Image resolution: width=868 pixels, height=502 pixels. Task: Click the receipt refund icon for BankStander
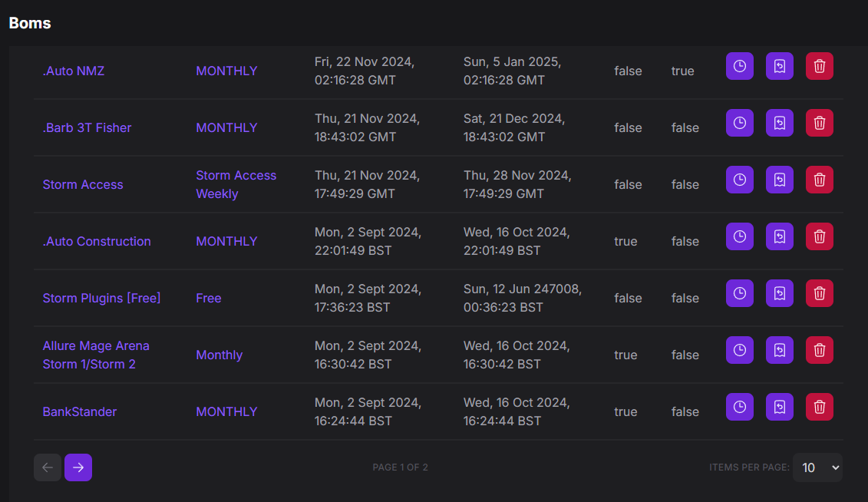(780, 408)
